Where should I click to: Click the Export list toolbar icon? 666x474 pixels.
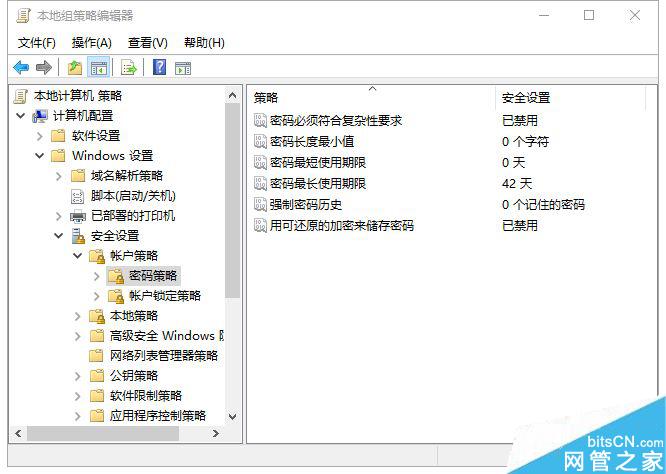129,67
